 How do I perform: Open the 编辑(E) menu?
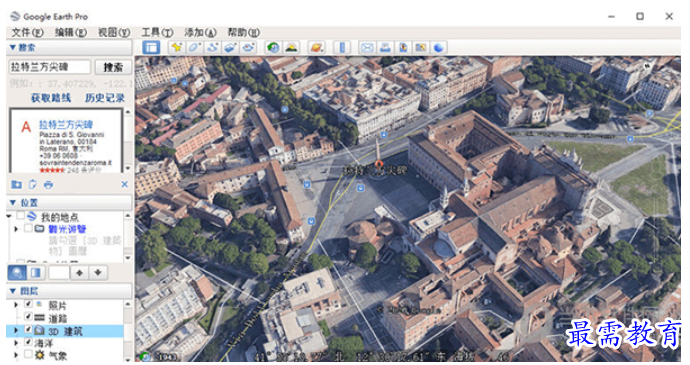70,32
